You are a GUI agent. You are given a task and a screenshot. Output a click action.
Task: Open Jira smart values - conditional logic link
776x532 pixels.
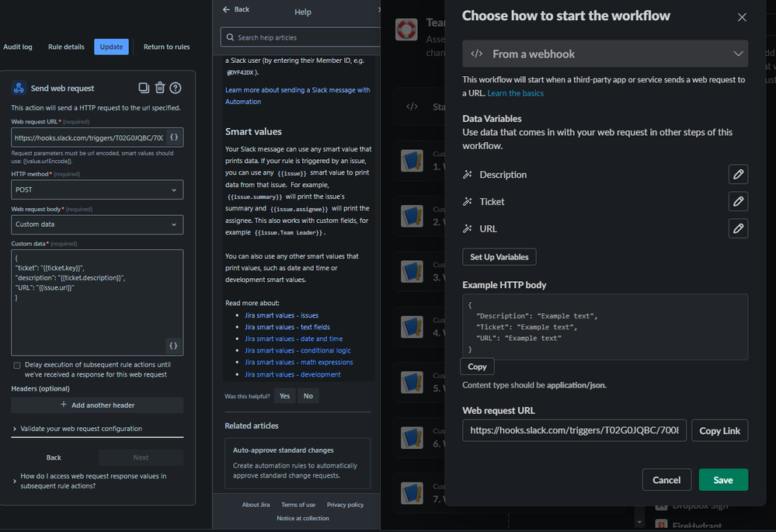click(x=298, y=350)
